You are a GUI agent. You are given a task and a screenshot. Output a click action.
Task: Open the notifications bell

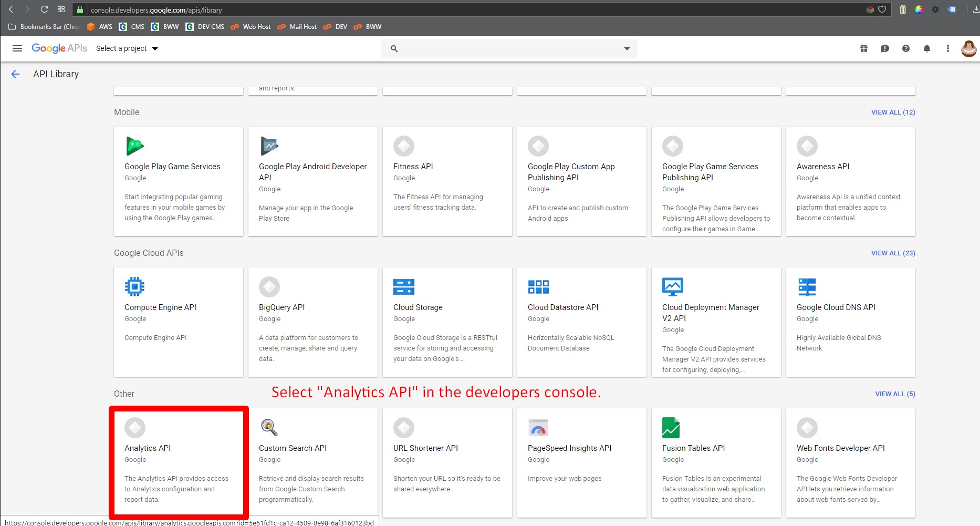pyautogui.click(x=927, y=48)
